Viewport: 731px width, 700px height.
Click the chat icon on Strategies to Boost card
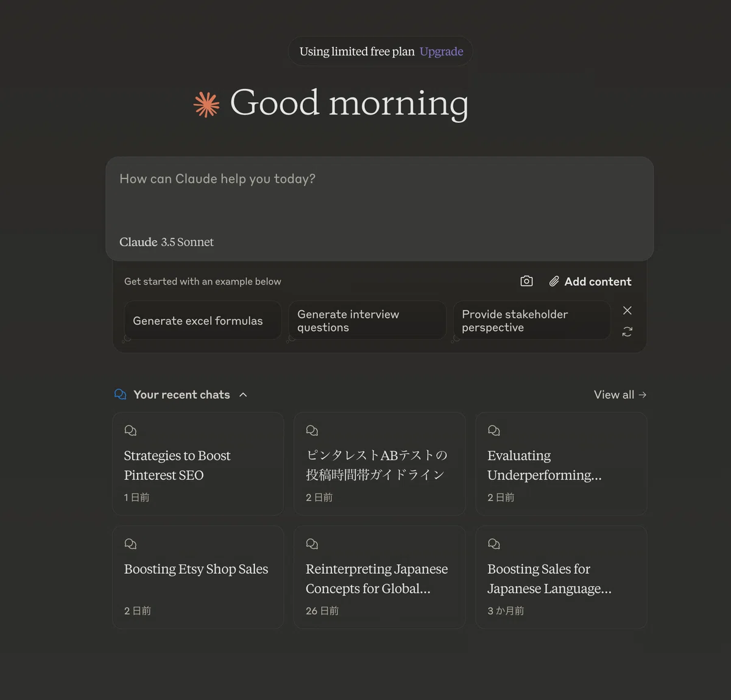tap(130, 431)
